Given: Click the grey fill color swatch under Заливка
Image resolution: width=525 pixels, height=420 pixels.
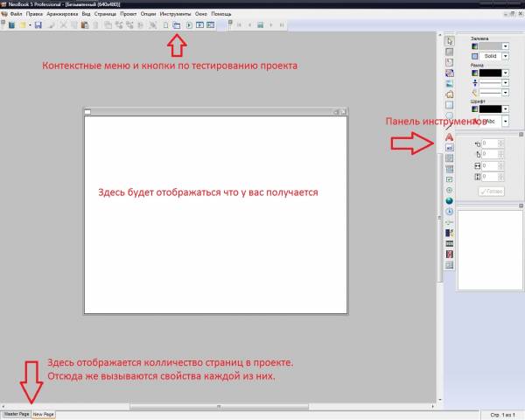Looking at the screenshot, I should 491,45.
